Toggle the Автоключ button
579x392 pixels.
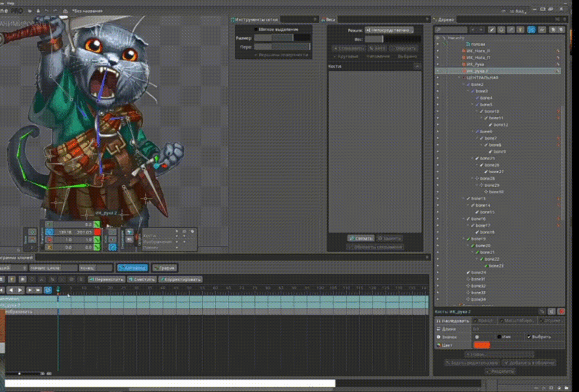tap(132, 268)
